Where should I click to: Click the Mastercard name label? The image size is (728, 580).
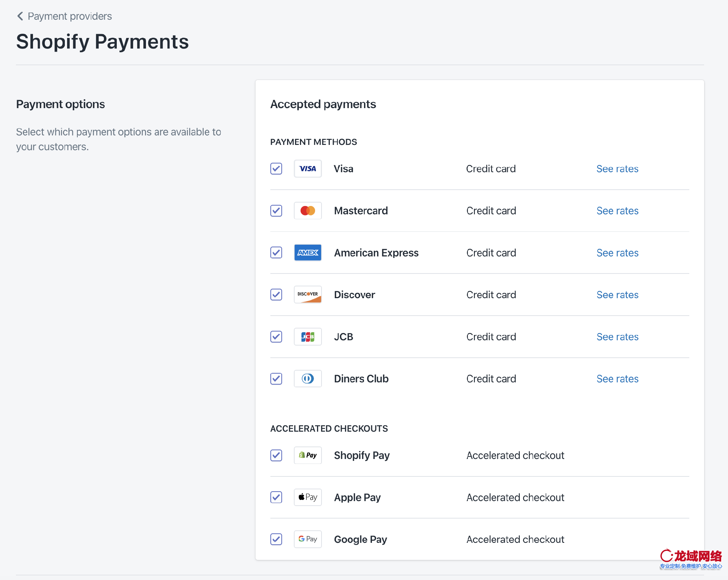pos(361,211)
